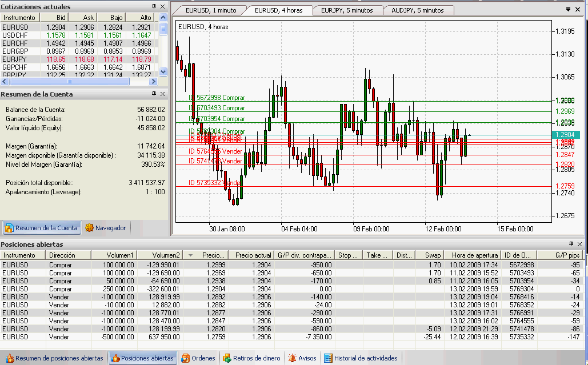The height and width of the screenshot is (365, 588).
Task: Click the Resumen de la Cuenta tab icon
Action: click(x=9, y=228)
